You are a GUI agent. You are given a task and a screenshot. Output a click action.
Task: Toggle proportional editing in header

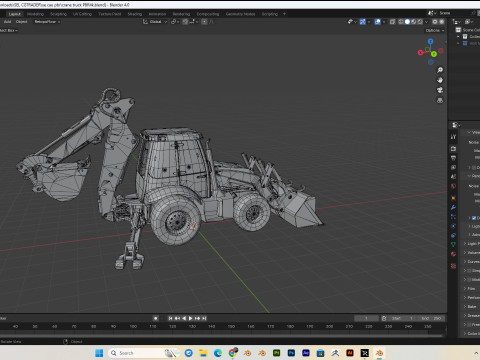pyautogui.click(x=204, y=22)
